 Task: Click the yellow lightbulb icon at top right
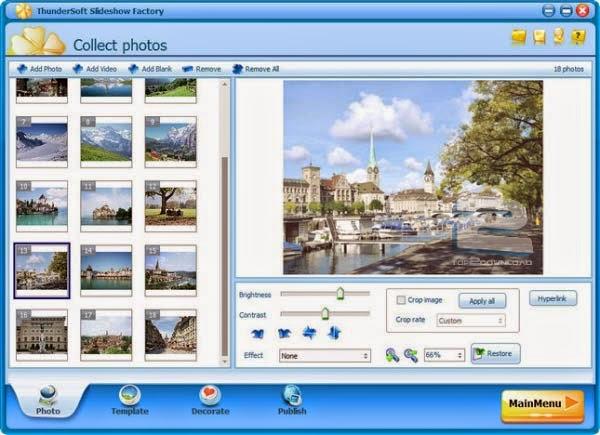558,36
